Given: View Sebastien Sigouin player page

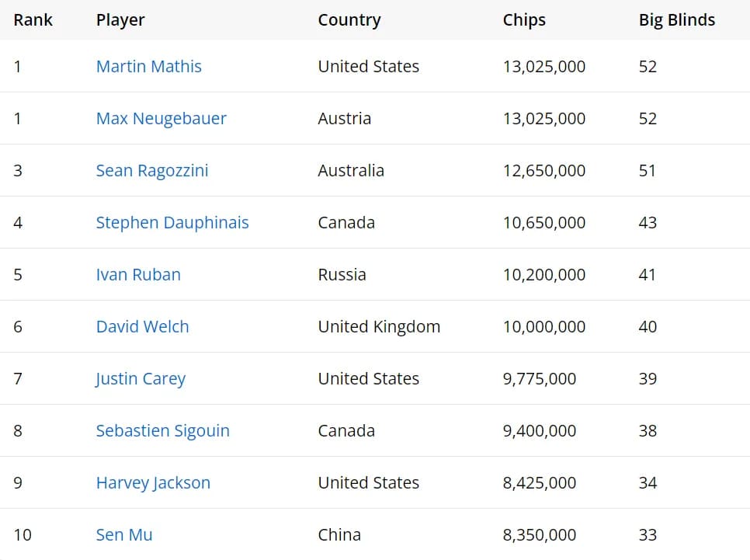Looking at the screenshot, I should 162,431.
